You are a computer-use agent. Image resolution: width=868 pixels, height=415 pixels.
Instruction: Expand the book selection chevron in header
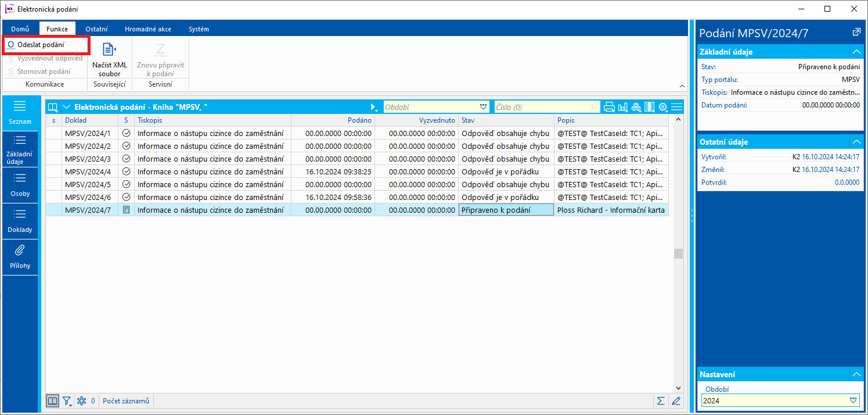coord(67,107)
